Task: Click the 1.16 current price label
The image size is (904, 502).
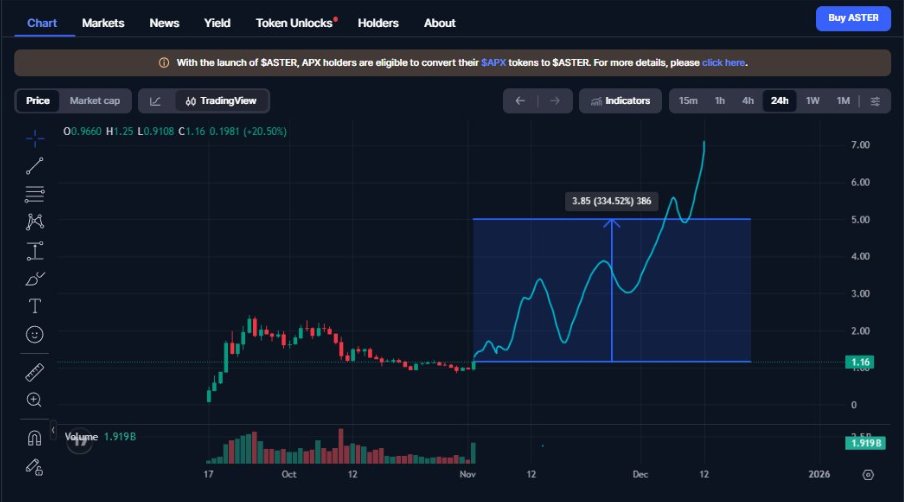Action: 860,362
